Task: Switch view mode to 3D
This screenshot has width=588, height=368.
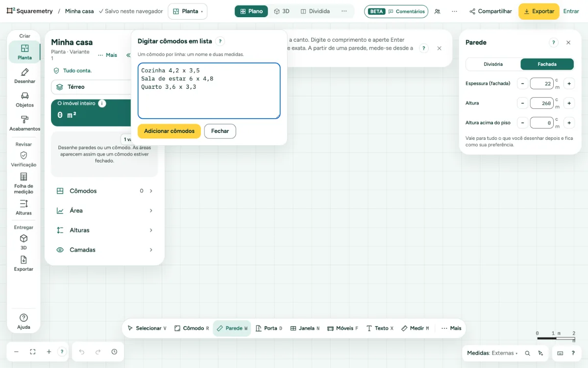Action: [x=282, y=11]
